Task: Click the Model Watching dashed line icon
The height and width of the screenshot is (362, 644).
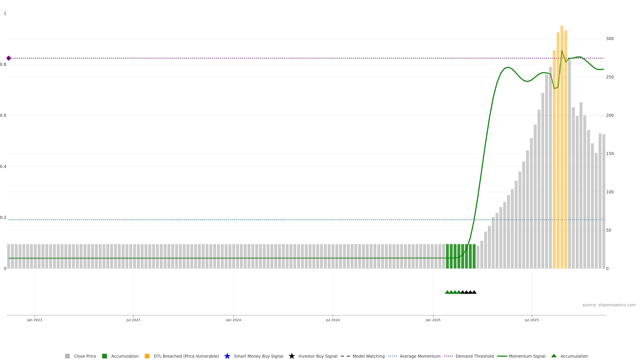Action: coord(345,356)
